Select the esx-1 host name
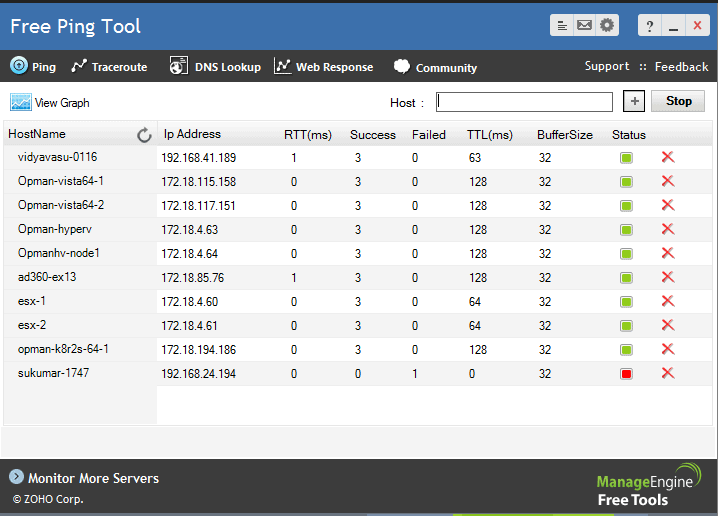 coord(32,301)
